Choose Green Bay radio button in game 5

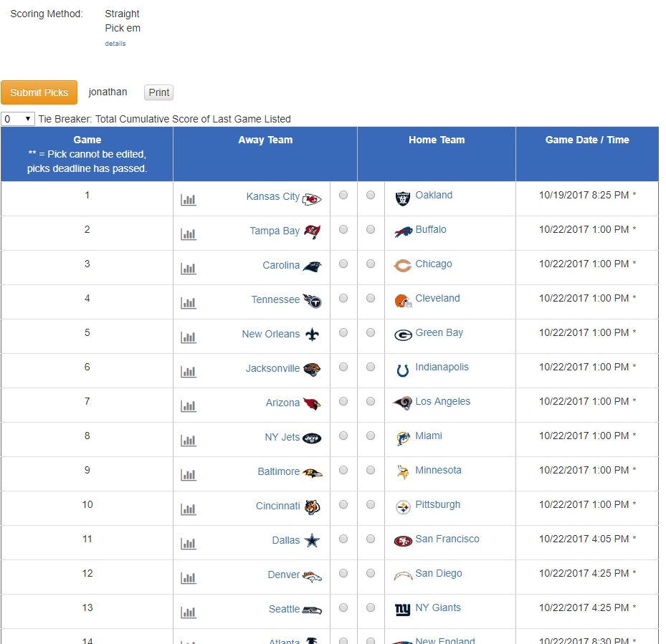[371, 332]
